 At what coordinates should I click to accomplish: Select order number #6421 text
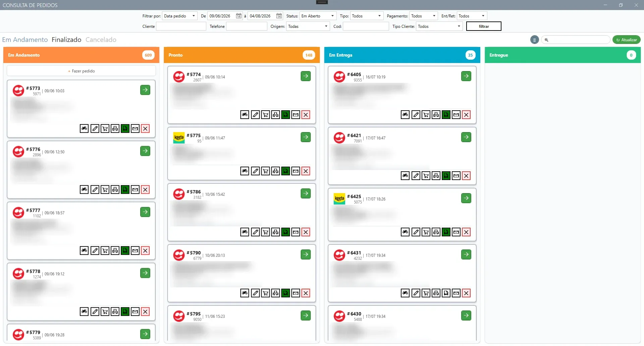point(354,136)
